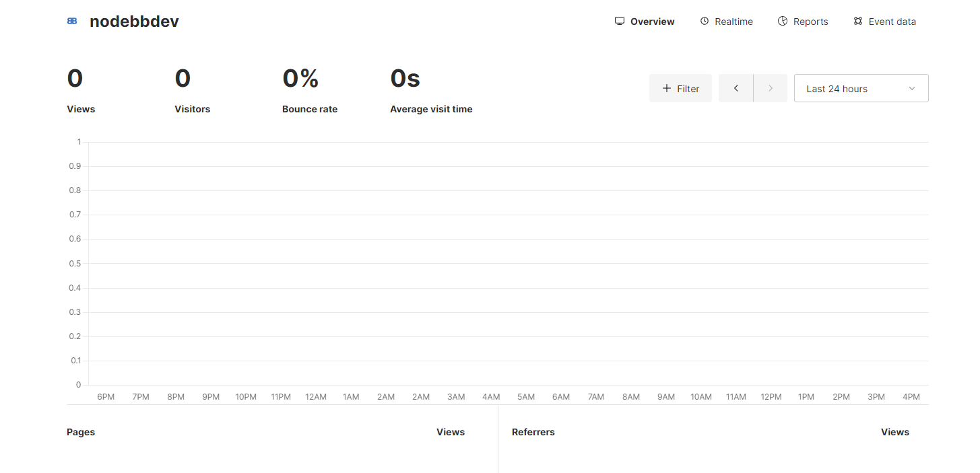This screenshot has width=980, height=473.
Task: Select the Bounce rate metric
Action: (x=309, y=90)
